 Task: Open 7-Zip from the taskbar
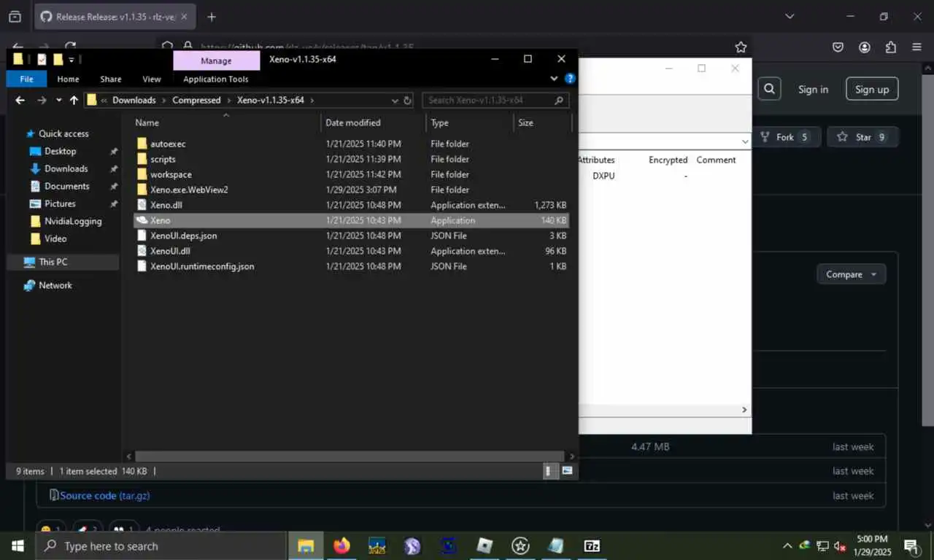point(592,545)
